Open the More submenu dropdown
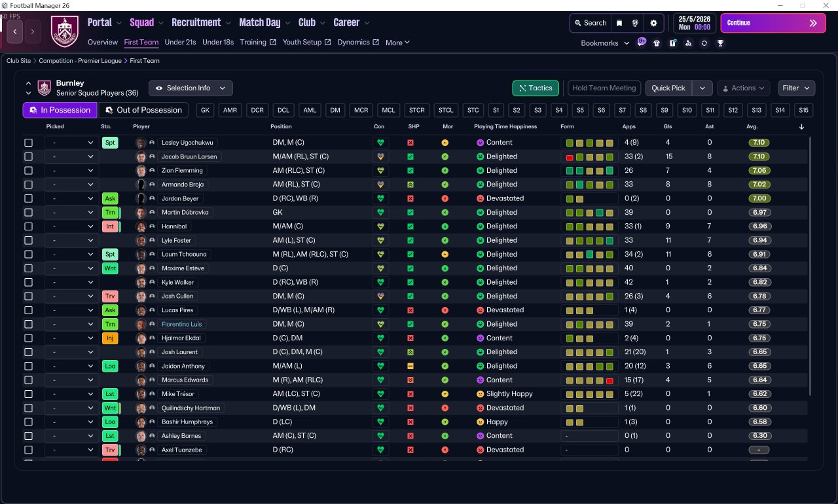 (397, 43)
